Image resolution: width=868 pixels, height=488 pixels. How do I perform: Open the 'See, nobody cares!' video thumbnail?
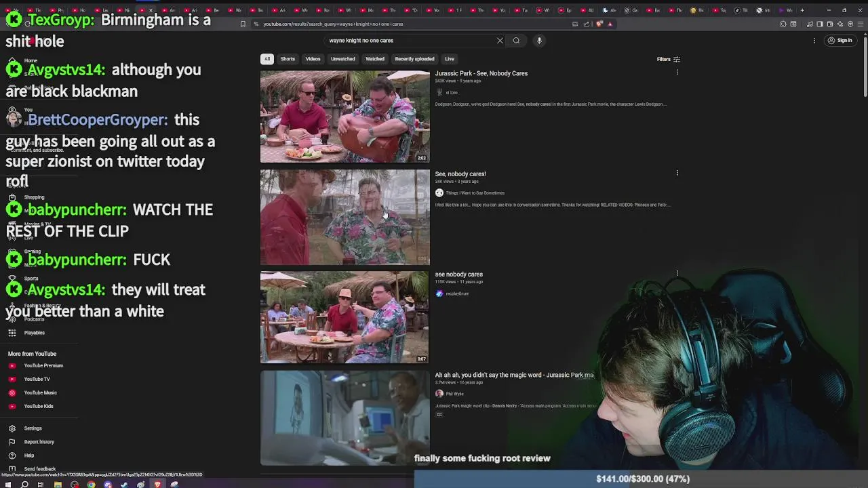pos(344,217)
